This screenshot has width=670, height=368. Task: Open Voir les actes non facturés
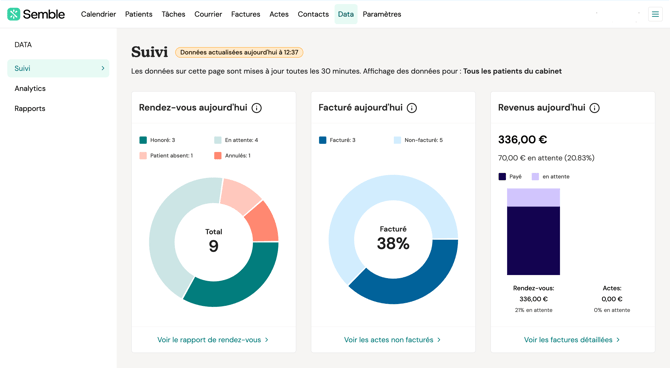click(392, 340)
